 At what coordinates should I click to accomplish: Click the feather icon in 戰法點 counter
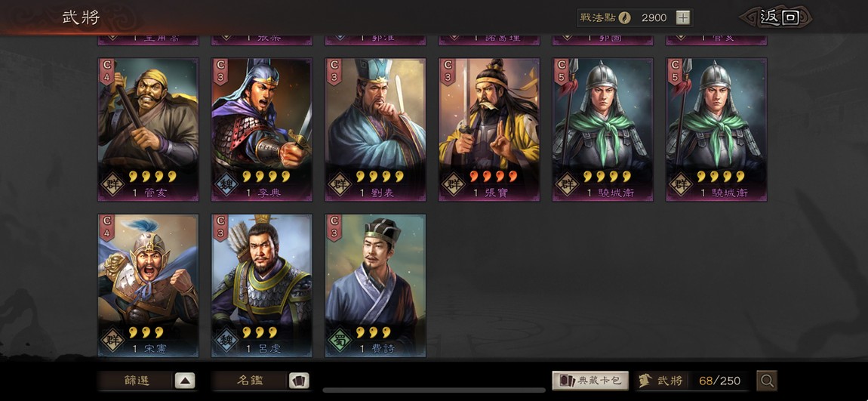625,17
